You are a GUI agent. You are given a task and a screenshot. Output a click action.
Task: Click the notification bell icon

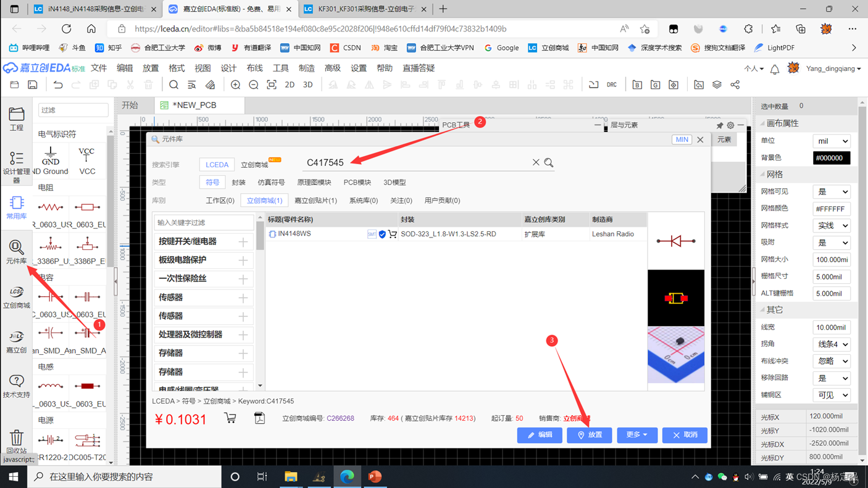[775, 69]
